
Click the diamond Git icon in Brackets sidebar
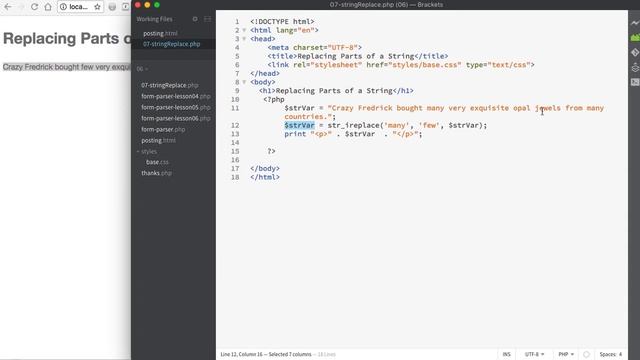tap(635, 52)
